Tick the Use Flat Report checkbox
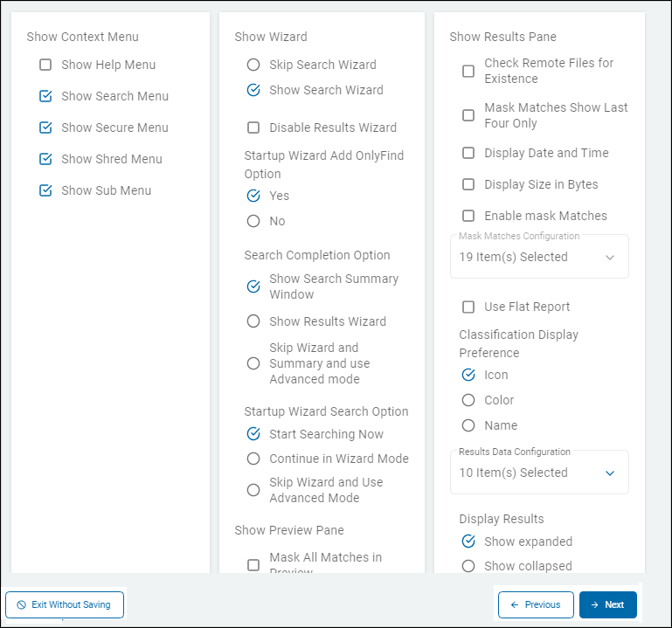The image size is (672, 628). [468, 307]
